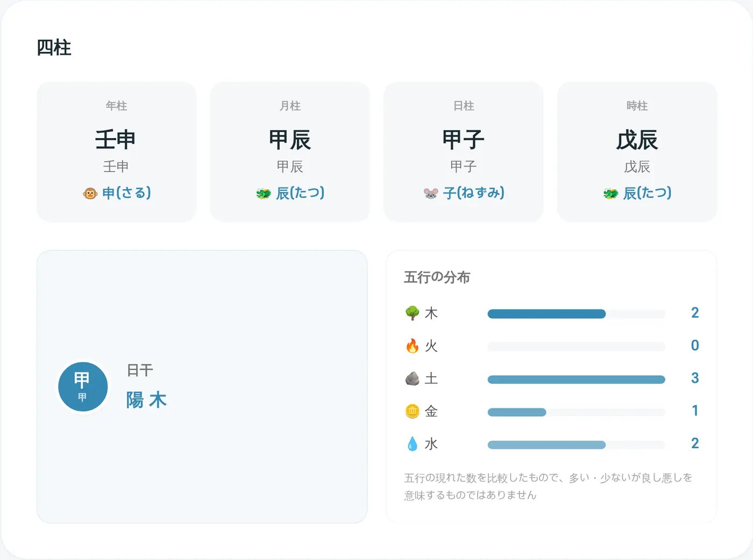Click the rock icon beside 土
Viewport: 753px width, 560px height.
(413, 379)
